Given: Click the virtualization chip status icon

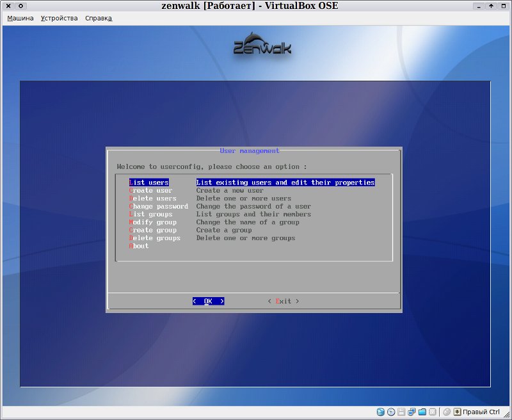Looking at the screenshot, I should 433,412.
